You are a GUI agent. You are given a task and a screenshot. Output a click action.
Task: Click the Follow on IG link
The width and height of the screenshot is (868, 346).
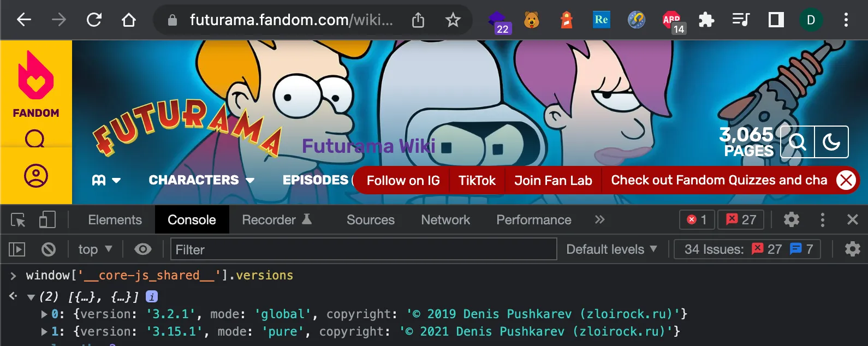pyautogui.click(x=403, y=181)
